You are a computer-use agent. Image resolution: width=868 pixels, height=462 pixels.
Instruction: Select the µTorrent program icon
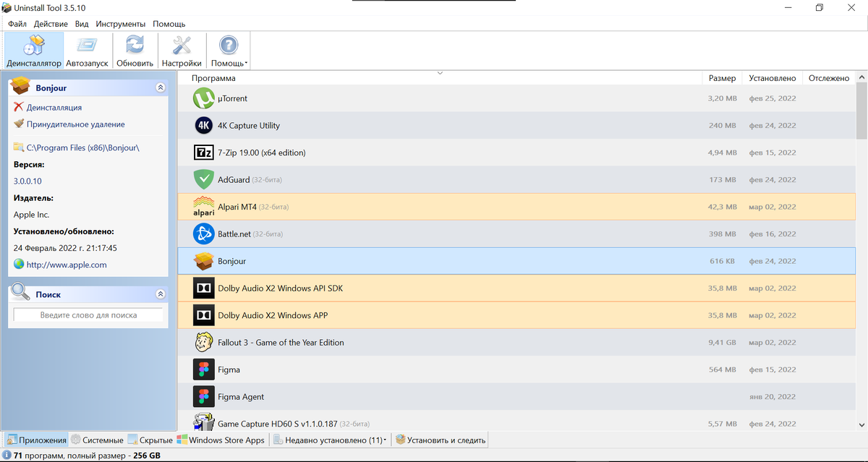(x=205, y=98)
